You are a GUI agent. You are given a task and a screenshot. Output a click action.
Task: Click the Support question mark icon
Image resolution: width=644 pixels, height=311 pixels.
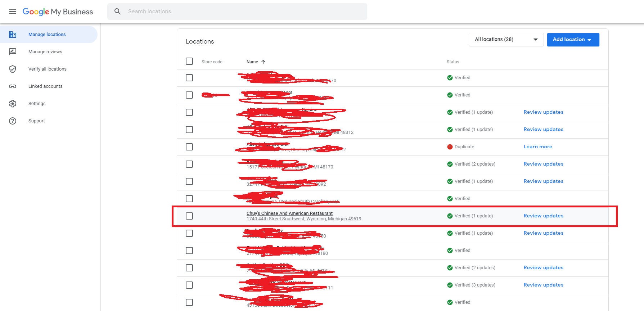(x=13, y=121)
